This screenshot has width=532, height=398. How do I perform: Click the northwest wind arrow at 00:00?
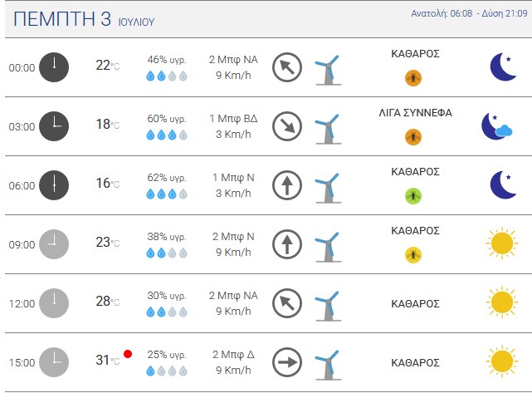287,67
